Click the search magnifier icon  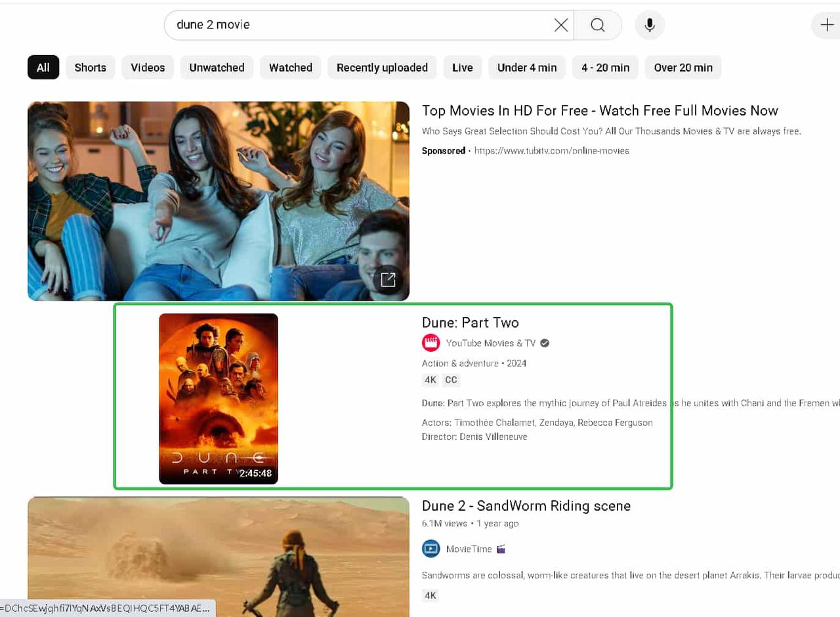click(x=597, y=24)
